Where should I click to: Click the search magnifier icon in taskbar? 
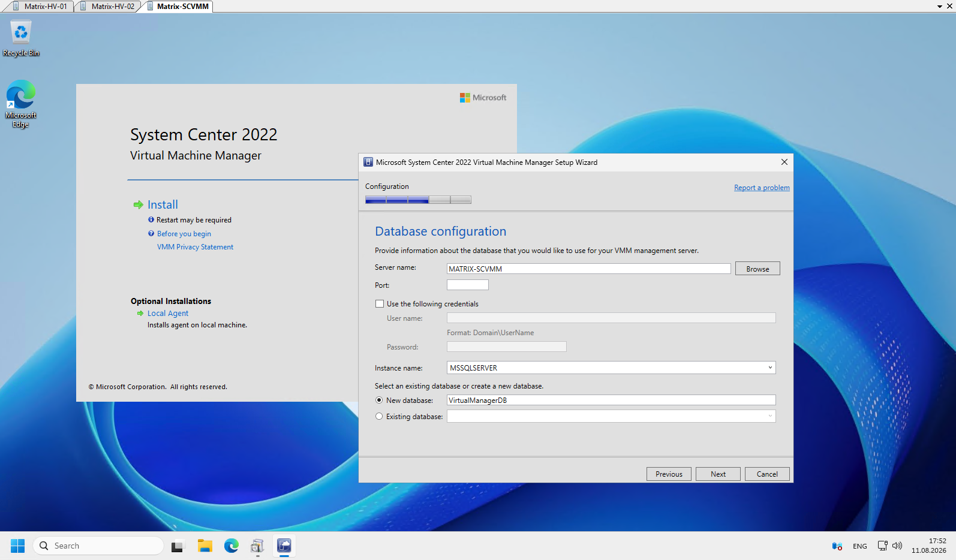(x=44, y=546)
